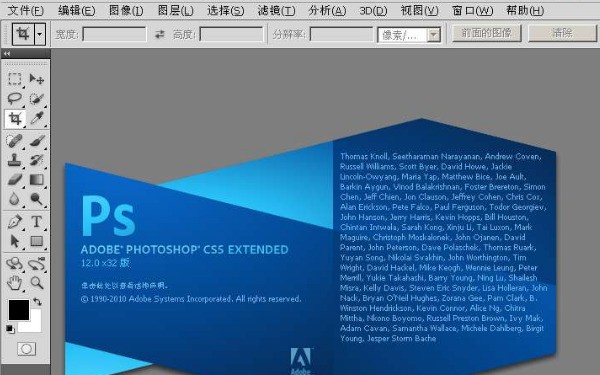Image resolution: width=600 pixels, height=375 pixels.
Task: Swap foreground and background colors
Action: 37,301
